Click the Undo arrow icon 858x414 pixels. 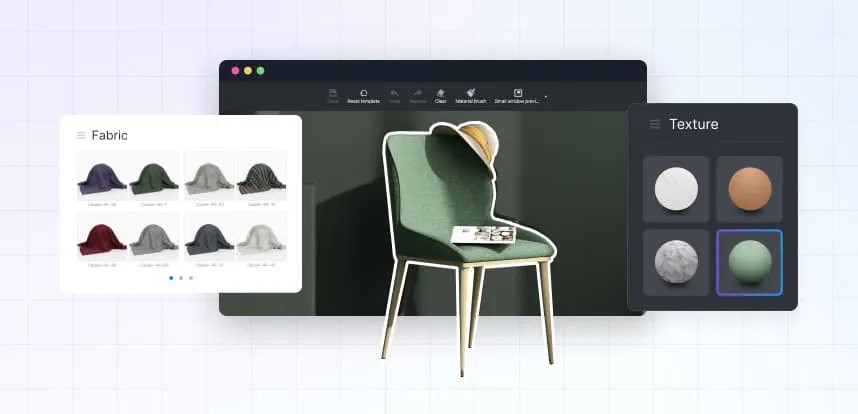pos(395,93)
